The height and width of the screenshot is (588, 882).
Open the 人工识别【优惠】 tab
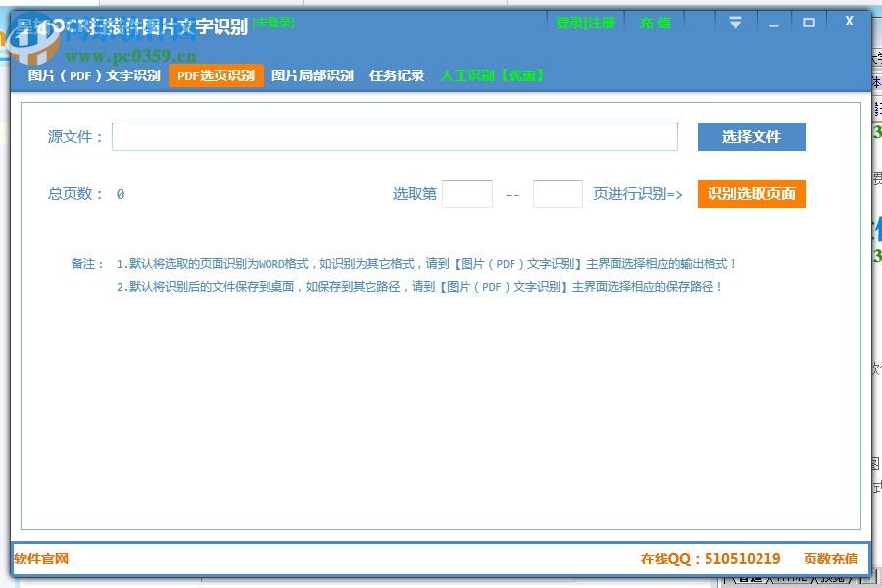click(492, 74)
